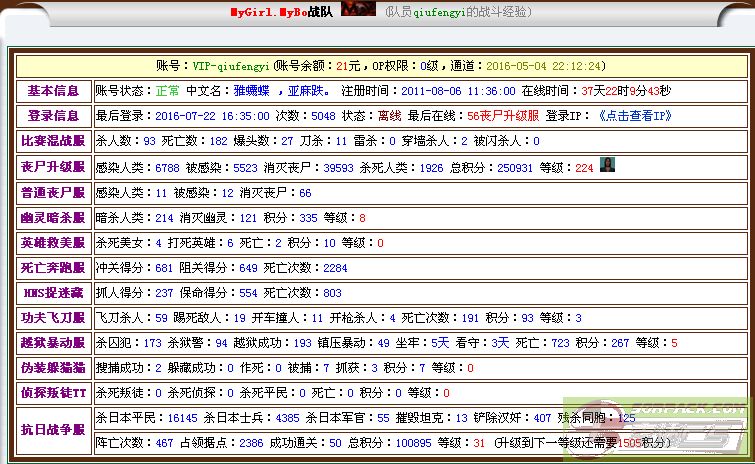Open the 抗日战争服 row header
This screenshot has height=464, width=755.
point(54,429)
